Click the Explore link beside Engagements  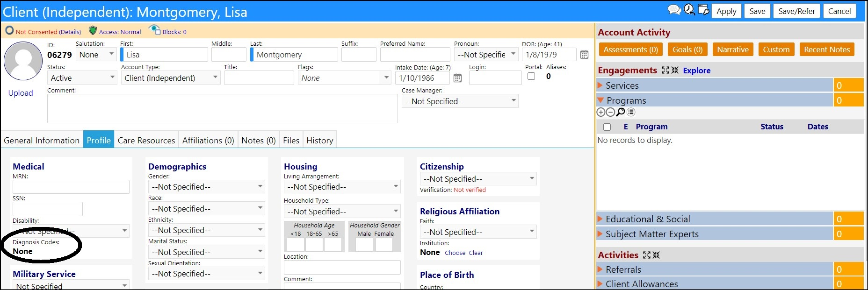click(x=696, y=71)
